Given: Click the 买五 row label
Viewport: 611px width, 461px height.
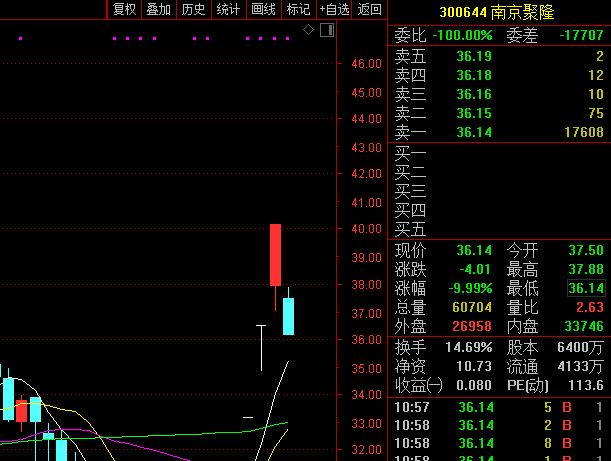Looking at the screenshot, I should click(410, 230).
